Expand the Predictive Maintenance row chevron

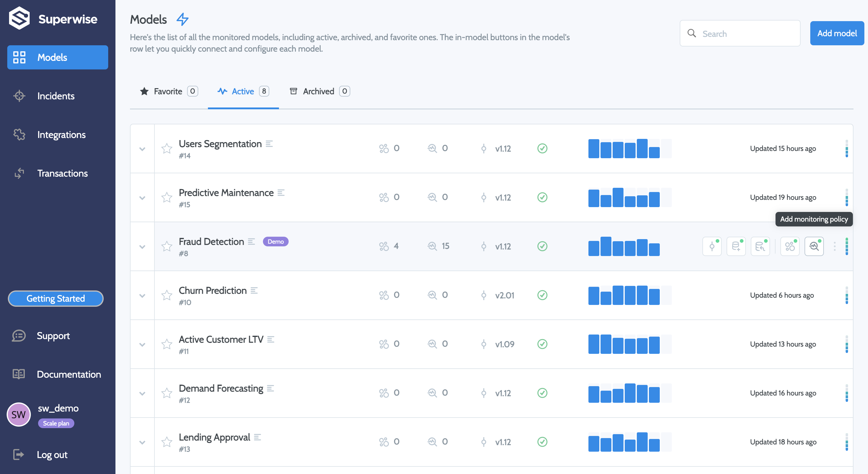[x=142, y=198]
